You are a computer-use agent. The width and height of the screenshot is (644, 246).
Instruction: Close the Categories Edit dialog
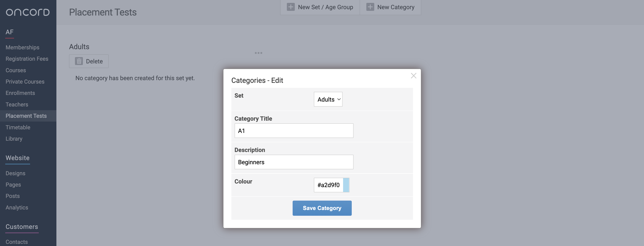pyautogui.click(x=414, y=76)
